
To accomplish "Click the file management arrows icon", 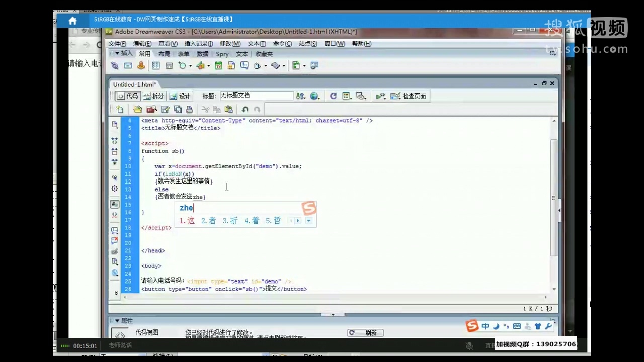I will [300, 96].
